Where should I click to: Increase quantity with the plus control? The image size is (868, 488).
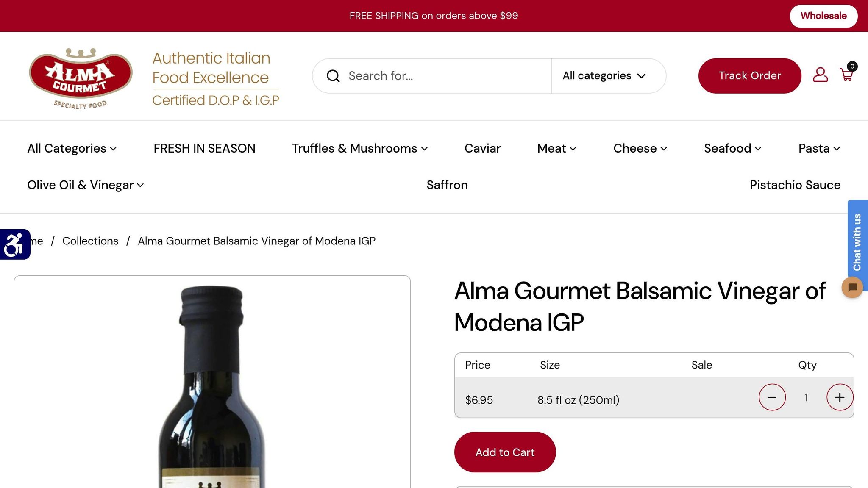840,397
